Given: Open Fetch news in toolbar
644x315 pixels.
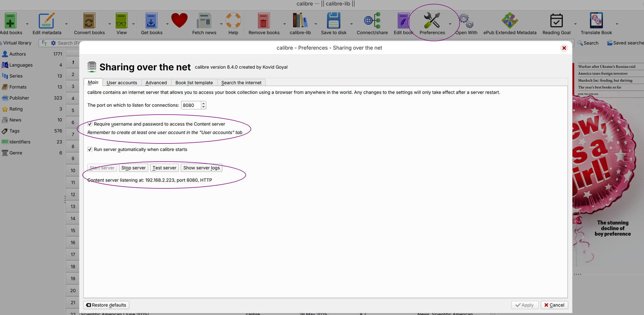Looking at the screenshot, I should click(204, 21).
